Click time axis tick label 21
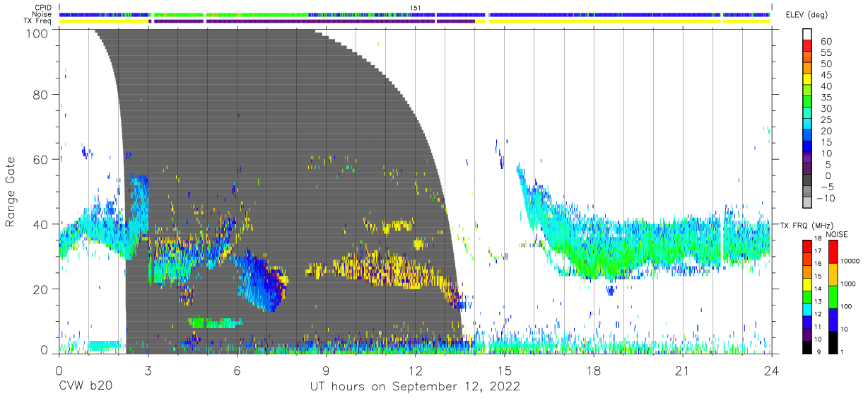This screenshot has height=401, width=868. point(682,371)
